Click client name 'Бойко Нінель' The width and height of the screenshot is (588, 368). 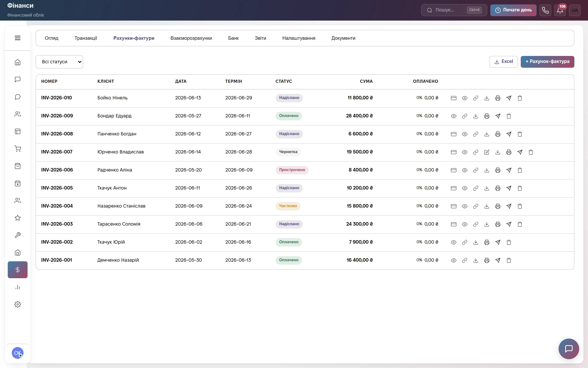[x=112, y=98]
